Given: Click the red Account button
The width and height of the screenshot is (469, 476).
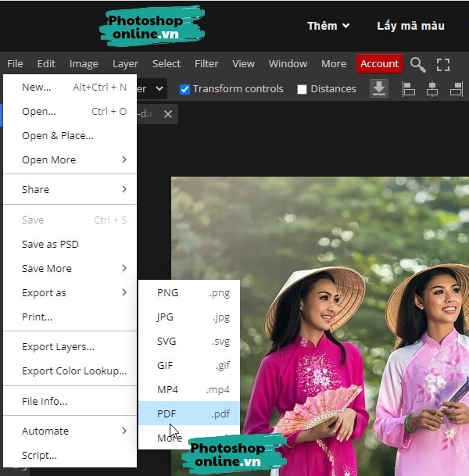Looking at the screenshot, I should point(379,64).
